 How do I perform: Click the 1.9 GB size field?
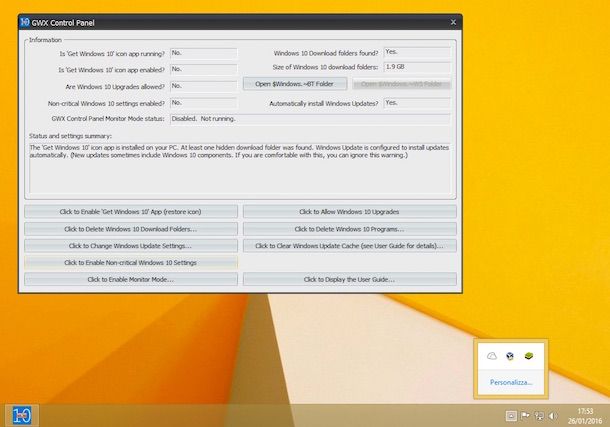click(417, 67)
